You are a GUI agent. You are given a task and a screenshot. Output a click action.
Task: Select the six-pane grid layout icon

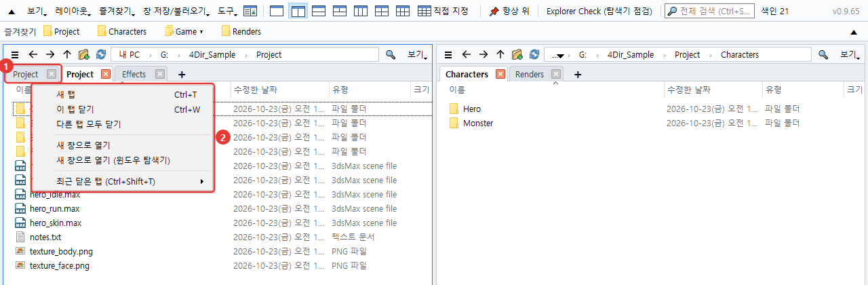[x=403, y=11]
